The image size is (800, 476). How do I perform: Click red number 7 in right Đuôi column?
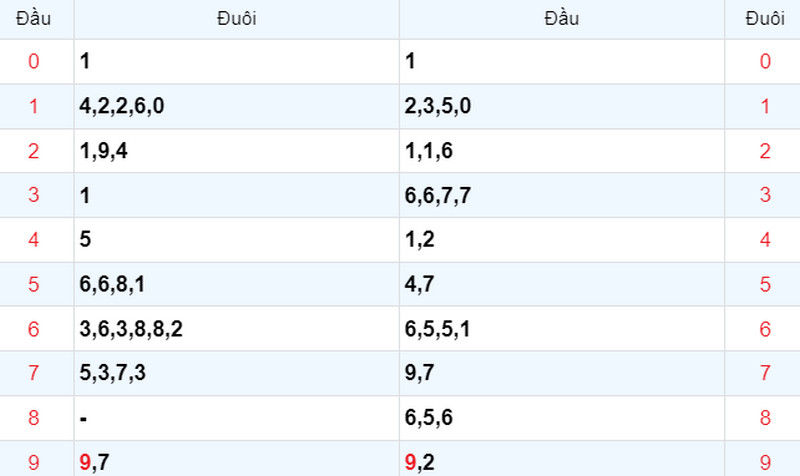[x=765, y=373]
